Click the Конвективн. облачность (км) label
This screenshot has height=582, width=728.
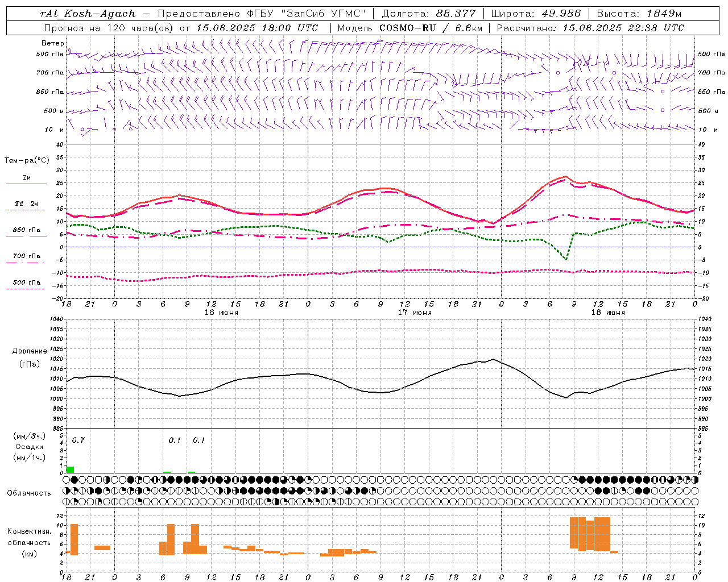(29, 542)
